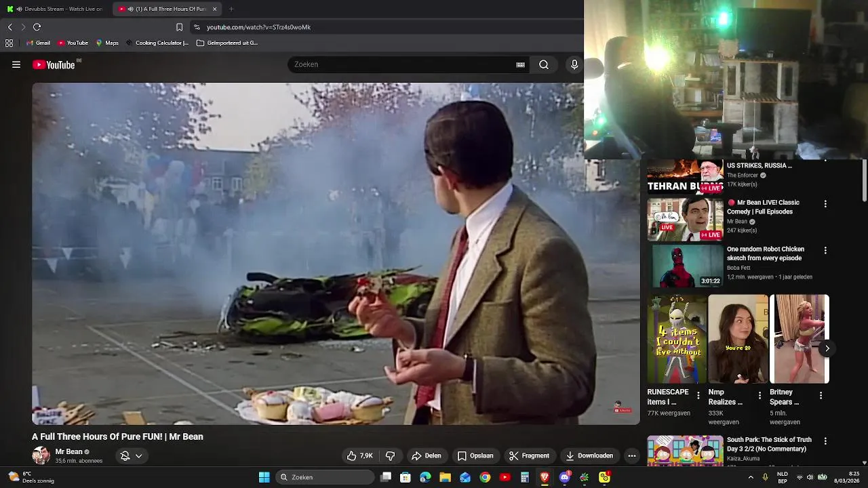Mute the Mr Bean YouTube tab audio icon
The height and width of the screenshot is (488, 868).
(x=130, y=9)
